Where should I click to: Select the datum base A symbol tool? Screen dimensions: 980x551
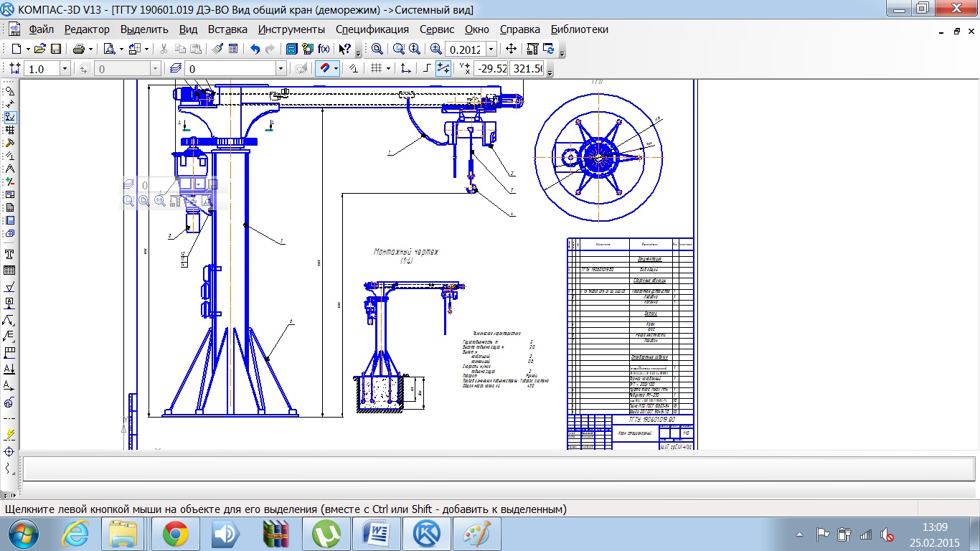(10, 303)
